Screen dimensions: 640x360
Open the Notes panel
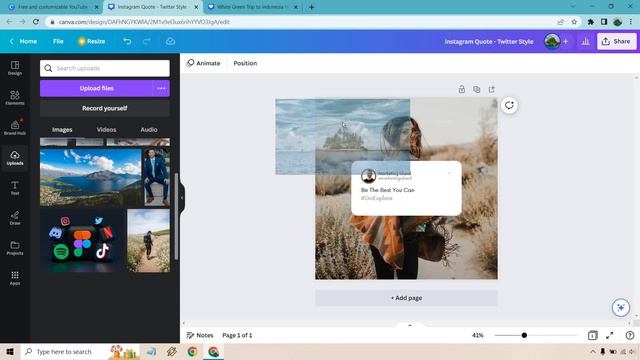[200, 335]
